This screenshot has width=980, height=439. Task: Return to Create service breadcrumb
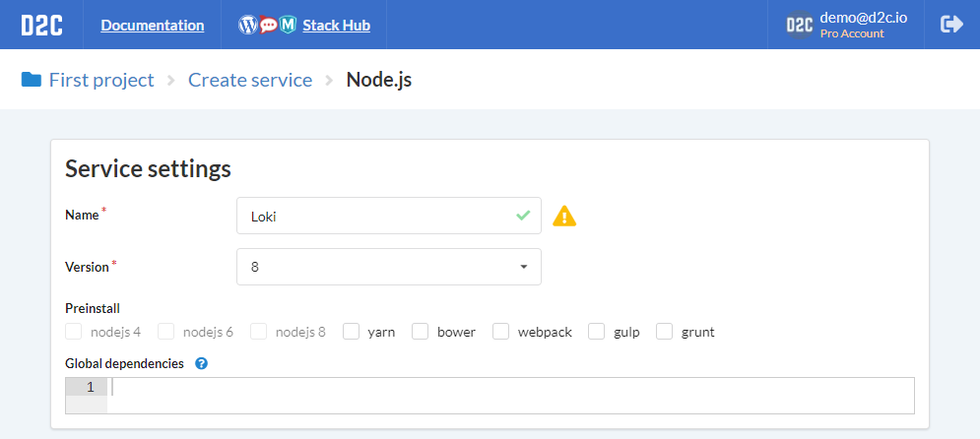[x=250, y=80]
